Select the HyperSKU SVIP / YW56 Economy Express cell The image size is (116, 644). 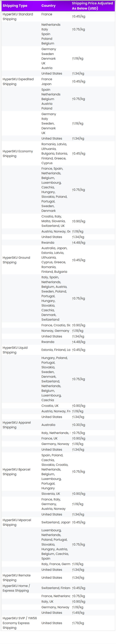click(20, 623)
